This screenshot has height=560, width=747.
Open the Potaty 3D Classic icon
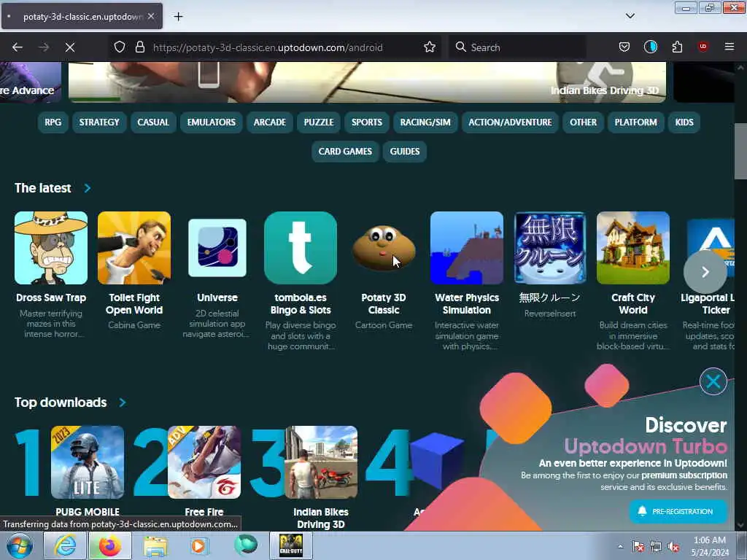[384, 248]
